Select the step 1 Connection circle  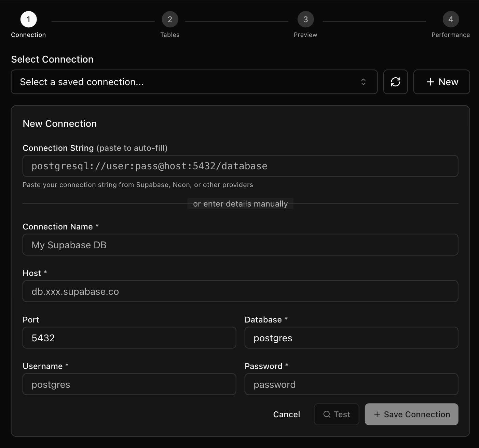pyautogui.click(x=28, y=19)
